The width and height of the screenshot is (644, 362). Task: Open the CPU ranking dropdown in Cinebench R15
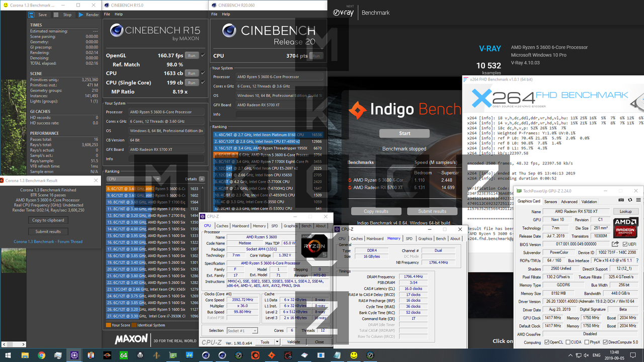coord(133,179)
